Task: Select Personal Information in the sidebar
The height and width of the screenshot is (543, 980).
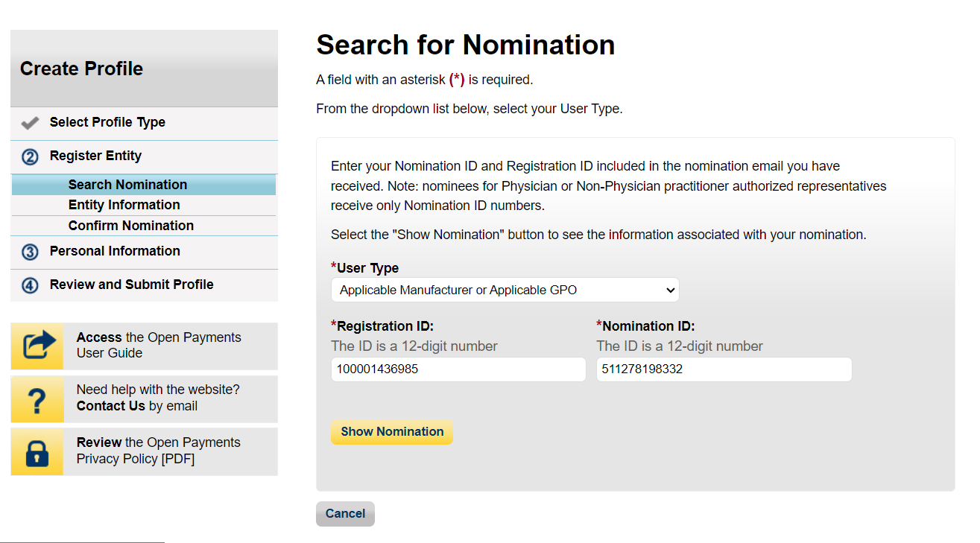Action: tap(115, 251)
